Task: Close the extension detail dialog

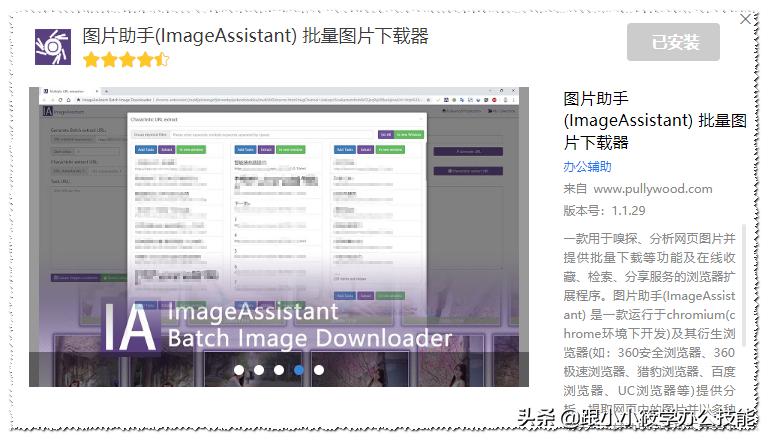Action: (745, 19)
